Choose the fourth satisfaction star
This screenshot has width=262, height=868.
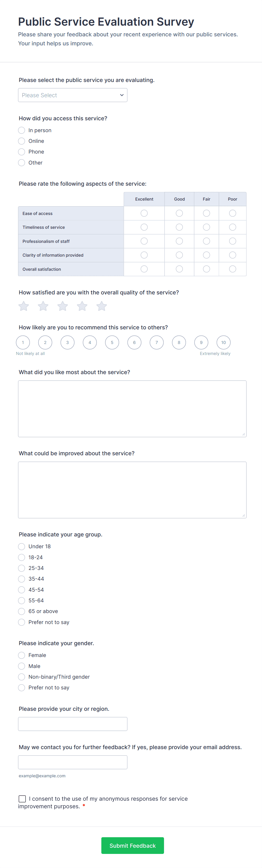pos(82,306)
